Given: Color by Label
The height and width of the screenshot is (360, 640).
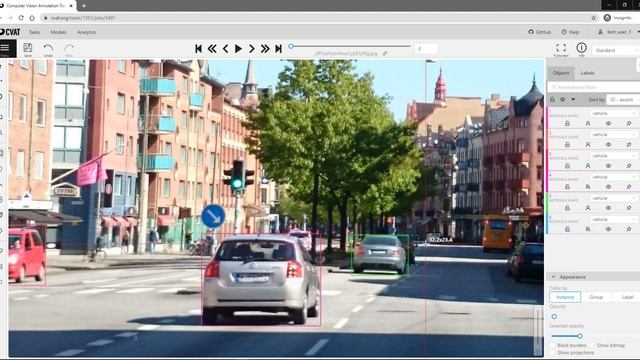Looking at the screenshot, I should click(627, 297).
